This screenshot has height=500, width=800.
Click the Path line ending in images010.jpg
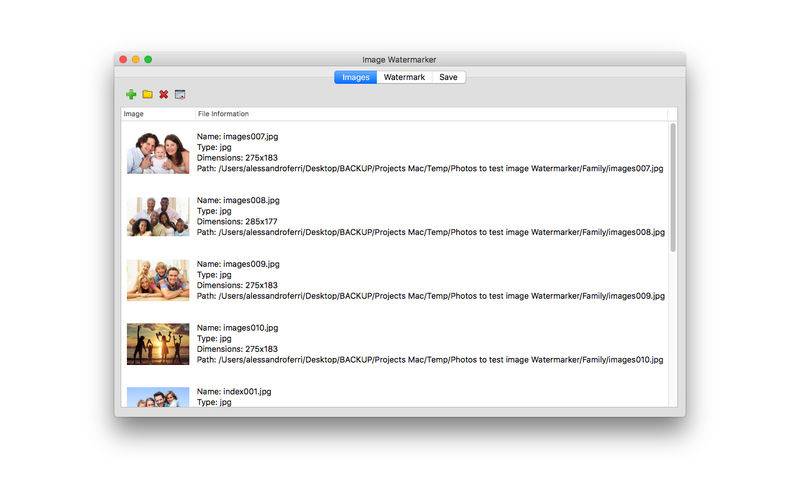coord(430,360)
